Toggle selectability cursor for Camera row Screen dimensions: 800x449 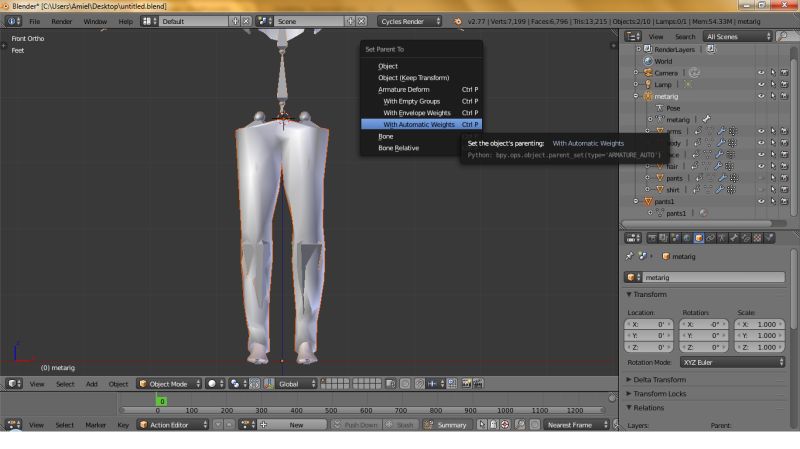pyautogui.click(x=772, y=73)
